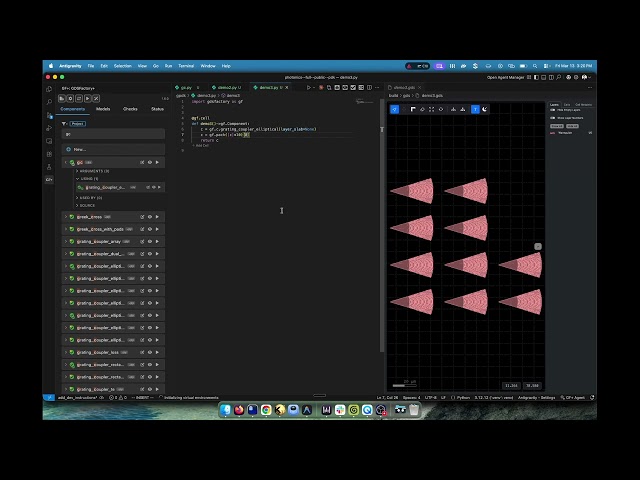Toggle visibility eye for grating_coupler_te row

coord(150,389)
